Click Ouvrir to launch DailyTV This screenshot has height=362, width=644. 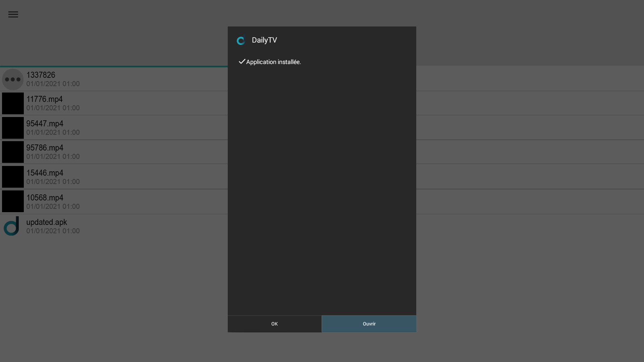(369, 324)
